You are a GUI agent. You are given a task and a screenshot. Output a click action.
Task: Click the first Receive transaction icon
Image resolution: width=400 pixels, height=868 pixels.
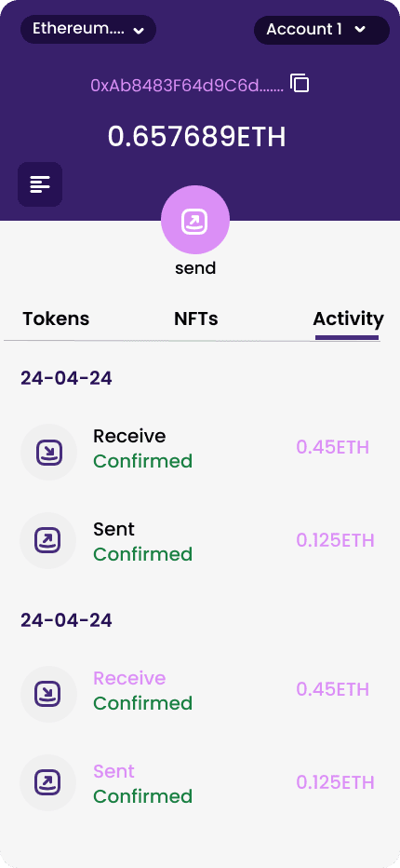[48, 452]
